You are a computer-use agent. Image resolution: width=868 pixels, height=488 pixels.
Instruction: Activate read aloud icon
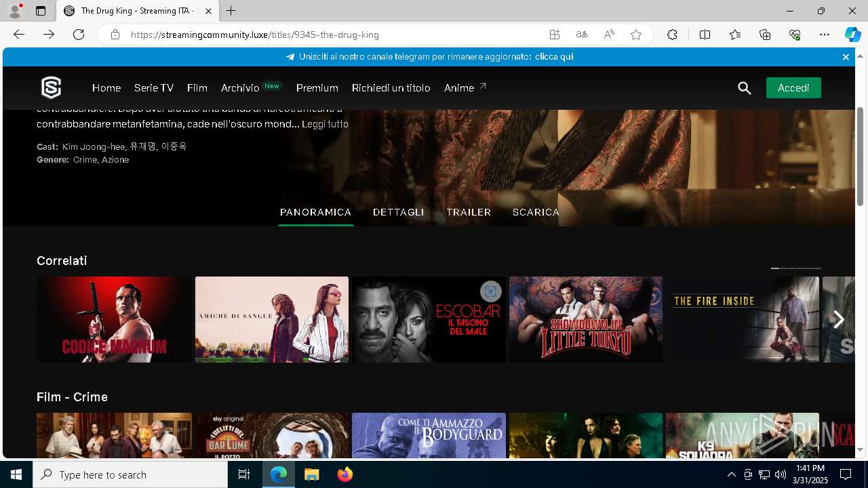(609, 35)
